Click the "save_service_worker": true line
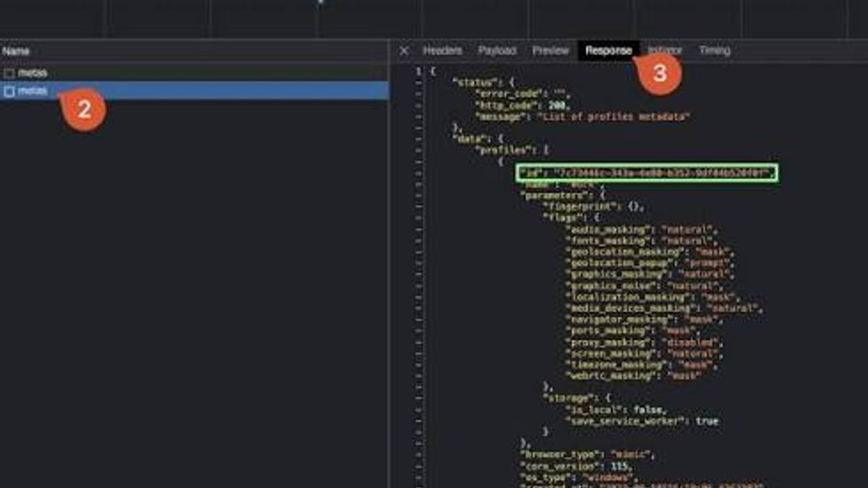Screen dimensions: 868x488 [642, 421]
